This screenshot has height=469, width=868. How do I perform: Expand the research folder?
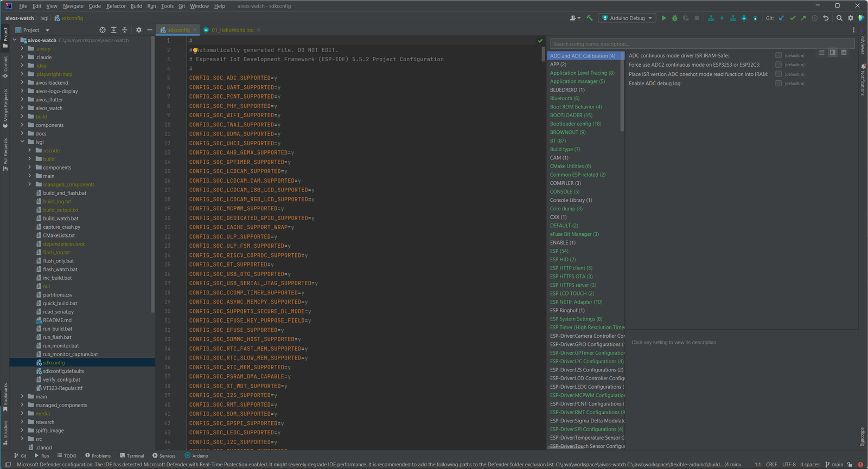click(22, 422)
